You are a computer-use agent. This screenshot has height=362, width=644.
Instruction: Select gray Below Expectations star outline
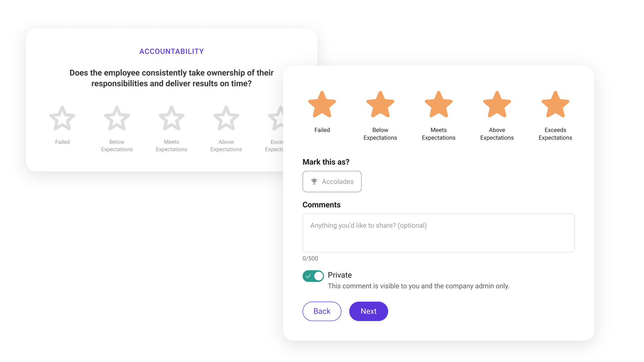pos(117,118)
